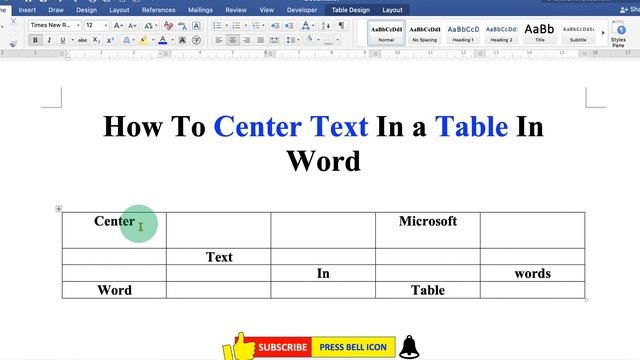The width and height of the screenshot is (640, 360).
Task: Apply Heading 1 style
Action: pos(463,33)
